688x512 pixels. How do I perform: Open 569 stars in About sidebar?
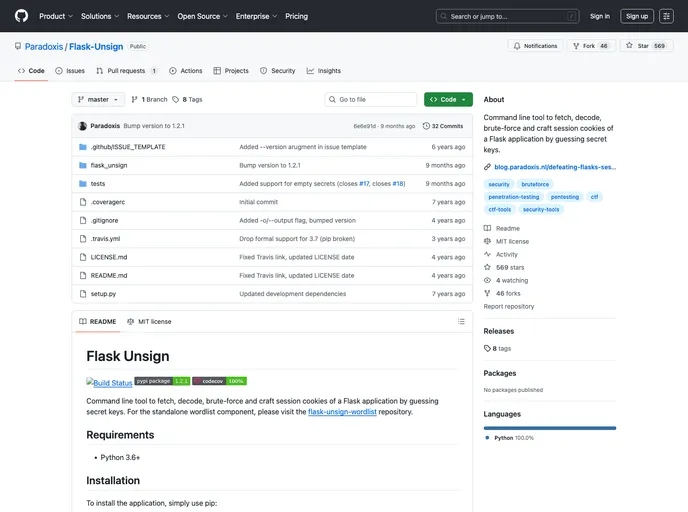[x=504, y=267]
